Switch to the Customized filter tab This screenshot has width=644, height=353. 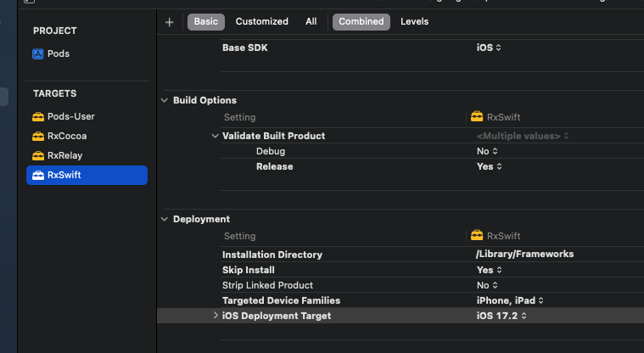click(261, 22)
